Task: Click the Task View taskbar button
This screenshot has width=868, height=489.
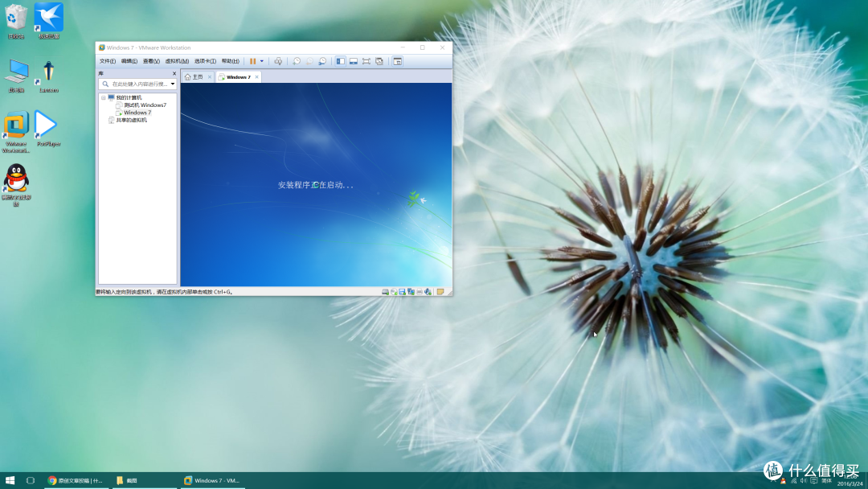Action: [31, 480]
